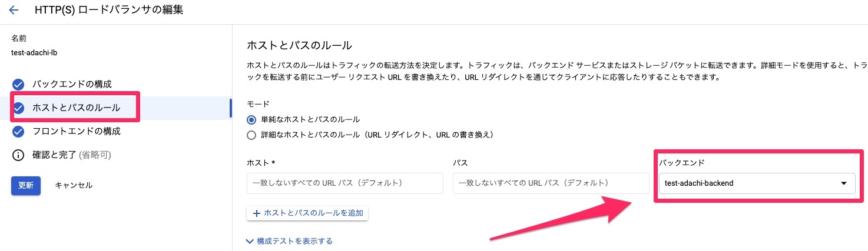Viewport: 868px width, 251px height.
Task: Click dropdown arrow for test-adachi-backend
Action: click(843, 183)
